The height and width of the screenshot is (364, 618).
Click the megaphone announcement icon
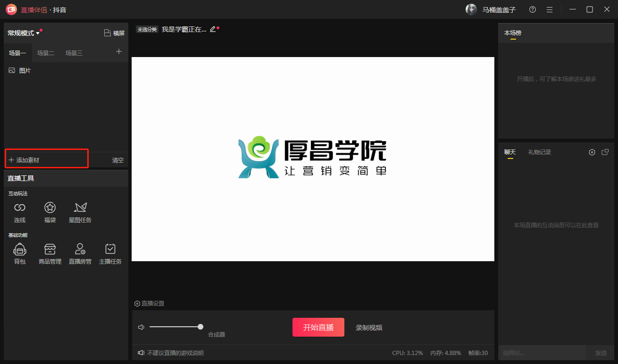(141, 353)
